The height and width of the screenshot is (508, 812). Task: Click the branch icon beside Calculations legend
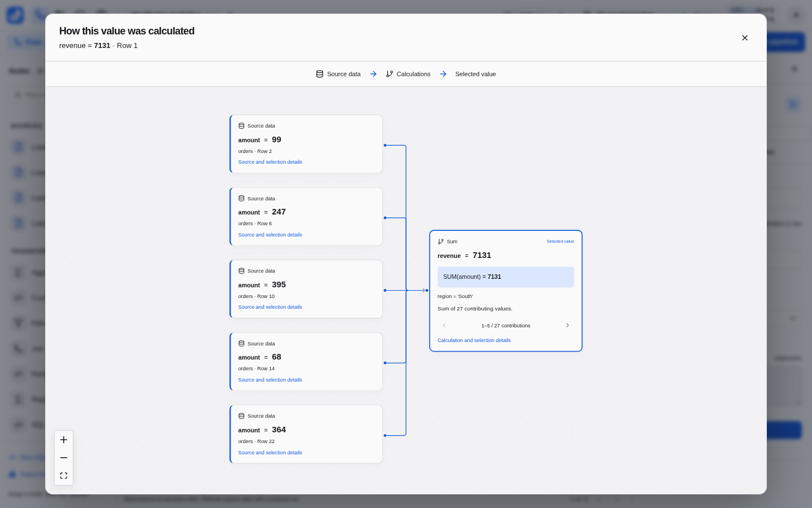[390, 74]
